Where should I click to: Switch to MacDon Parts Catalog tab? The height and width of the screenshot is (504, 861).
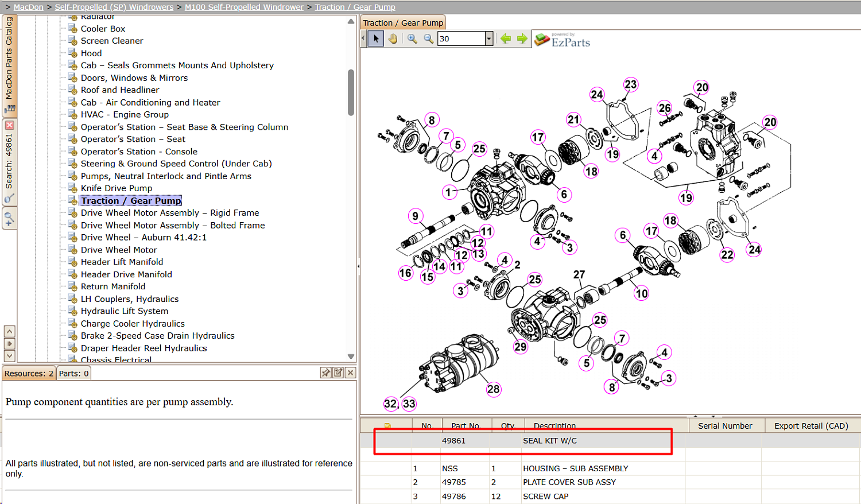tap(9, 65)
